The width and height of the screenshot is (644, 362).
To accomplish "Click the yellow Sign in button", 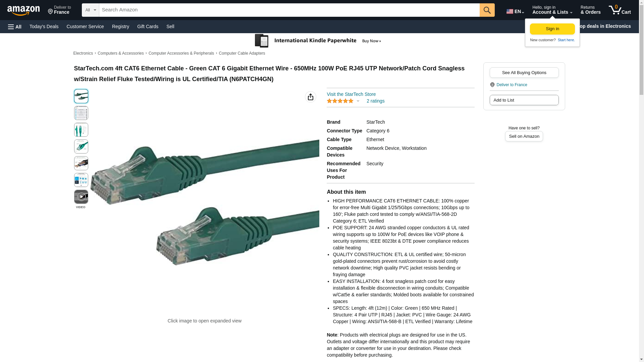I will [x=552, y=29].
